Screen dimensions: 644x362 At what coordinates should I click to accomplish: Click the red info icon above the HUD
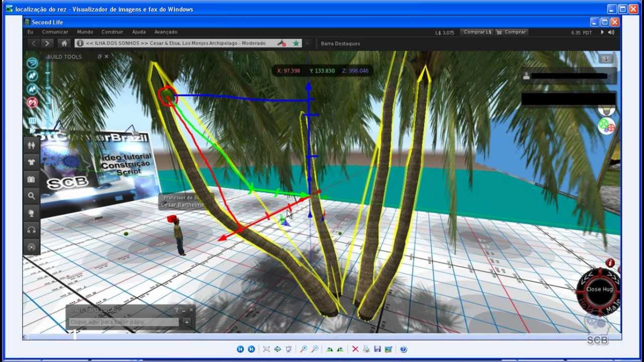click(x=610, y=263)
